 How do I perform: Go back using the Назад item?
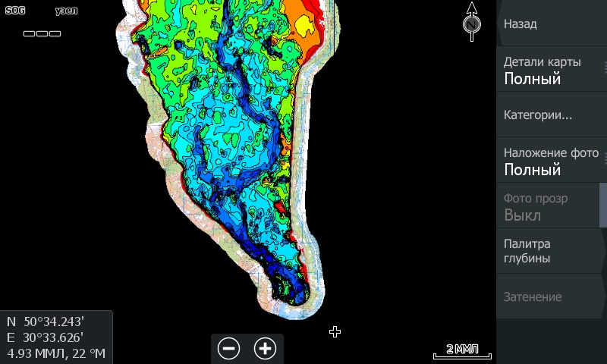click(x=551, y=24)
